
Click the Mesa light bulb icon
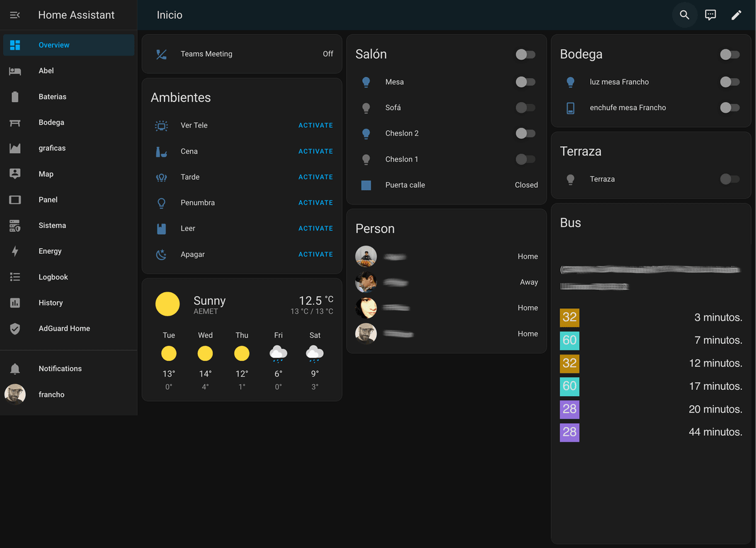366,82
